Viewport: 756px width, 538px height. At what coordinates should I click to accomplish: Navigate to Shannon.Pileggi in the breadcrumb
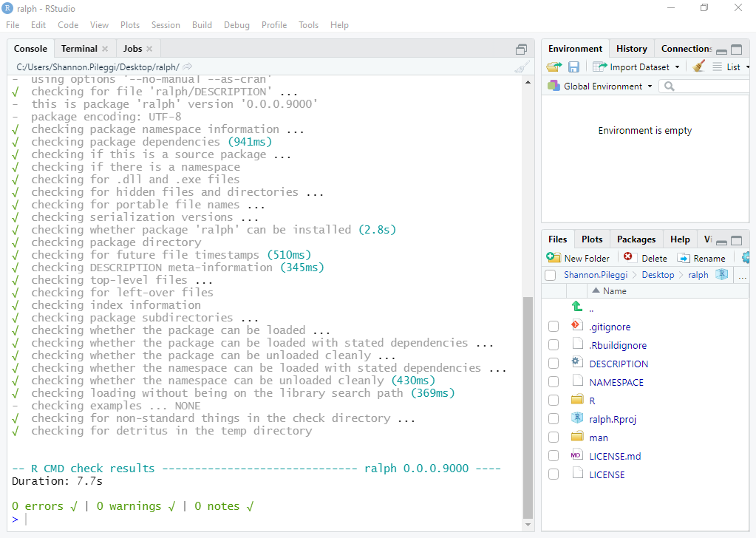596,275
